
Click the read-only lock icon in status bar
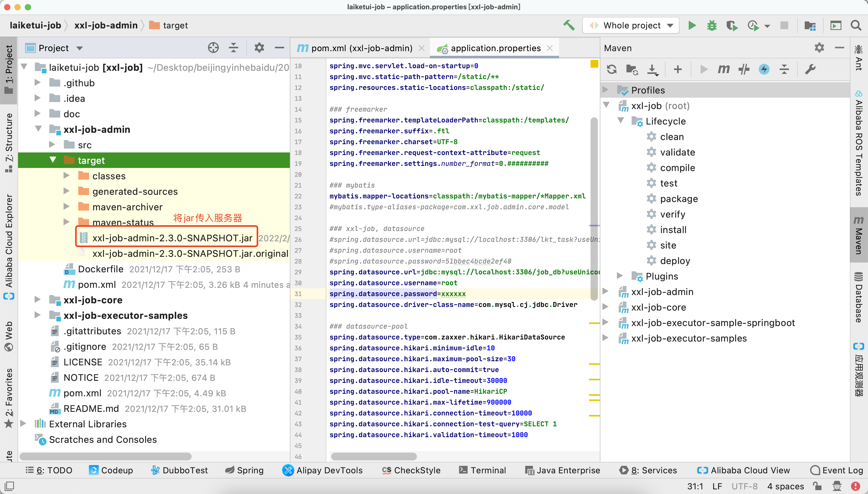(817, 486)
